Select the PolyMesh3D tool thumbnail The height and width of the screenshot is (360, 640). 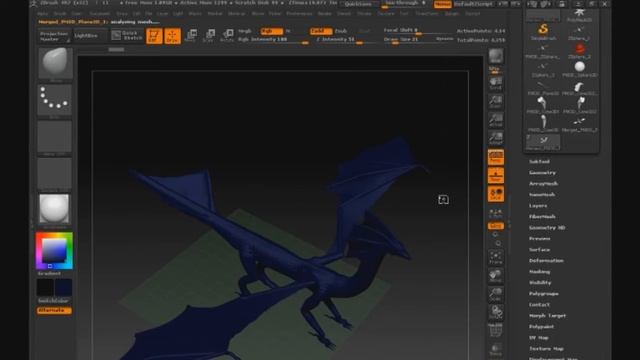coord(580,15)
